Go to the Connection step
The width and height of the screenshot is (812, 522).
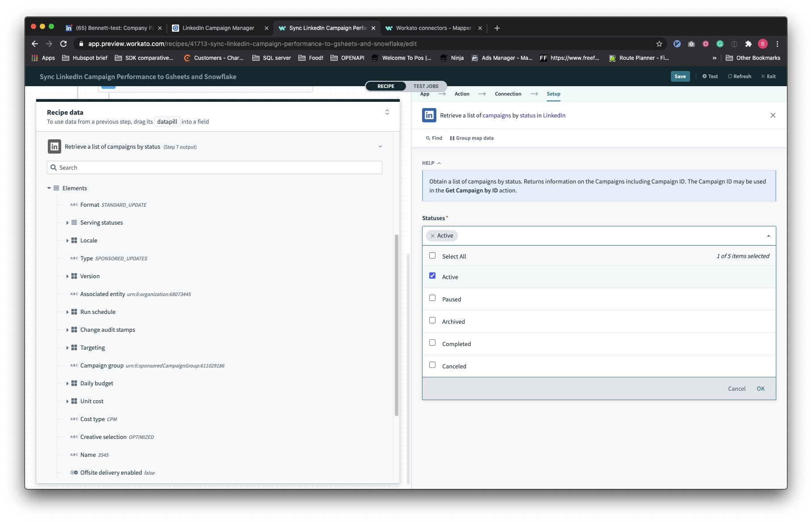(508, 94)
